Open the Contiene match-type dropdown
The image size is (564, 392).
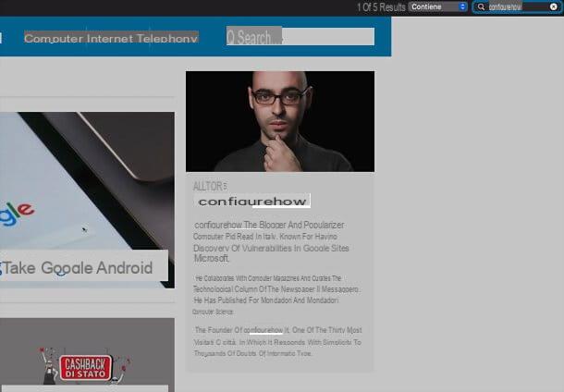(x=437, y=6)
